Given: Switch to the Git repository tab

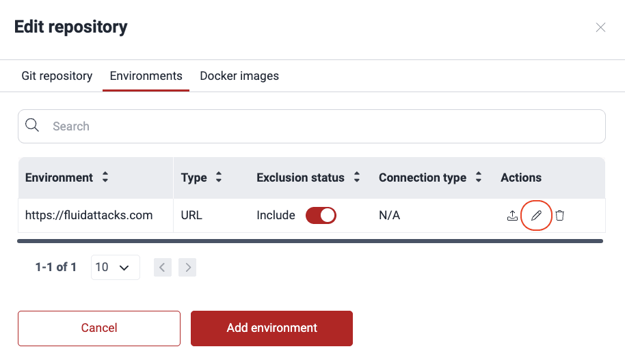Looking at the screenshot, I should click(x=57, y=76).
